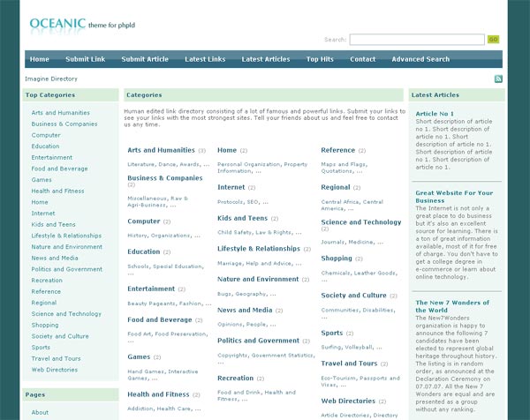This screenshot has width=530, height=420.
Task: Open the Contact page
Action: pyautogui.click(x=363, y=59)
